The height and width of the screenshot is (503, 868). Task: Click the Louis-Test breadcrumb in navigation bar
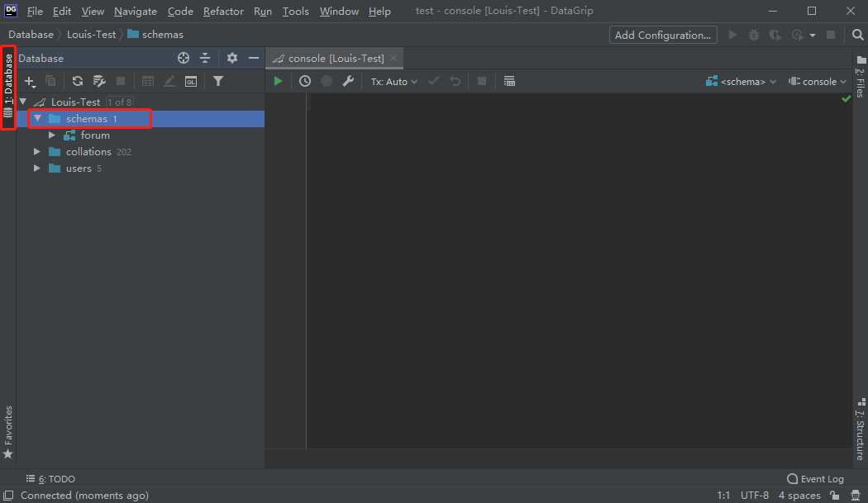(x=91, y=35)
